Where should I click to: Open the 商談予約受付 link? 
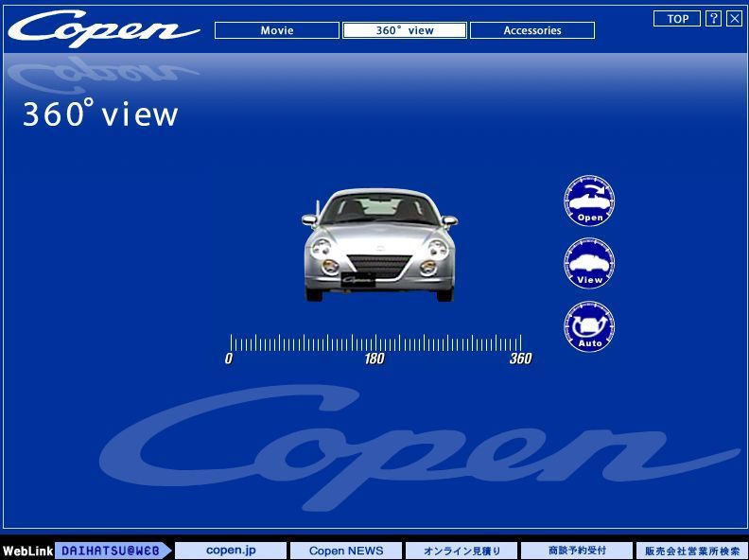click(x=577, y=551)
